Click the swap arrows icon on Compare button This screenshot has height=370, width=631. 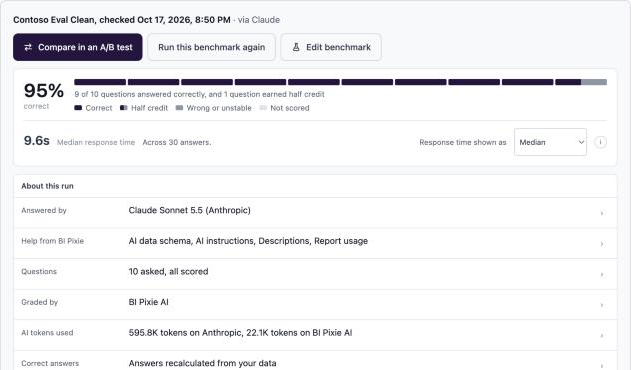tap(28, 47)
